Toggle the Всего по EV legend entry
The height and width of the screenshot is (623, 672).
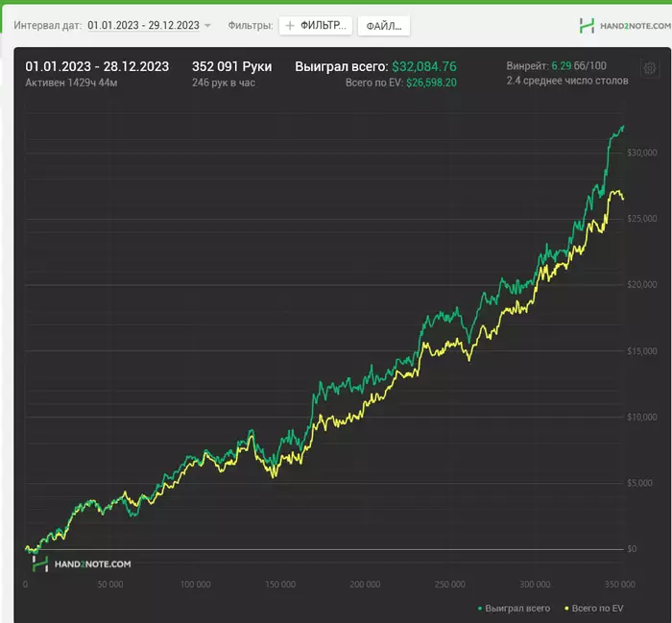(594, 608)
